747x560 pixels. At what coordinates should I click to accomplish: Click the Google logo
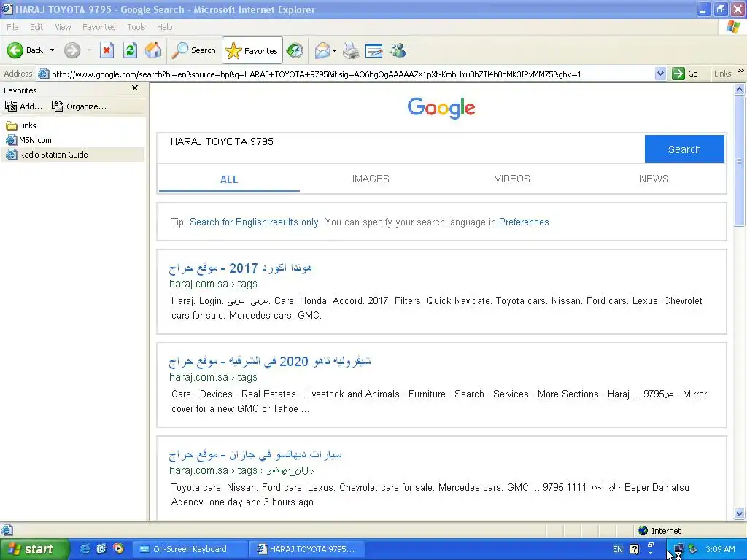[x=441, y=108]
